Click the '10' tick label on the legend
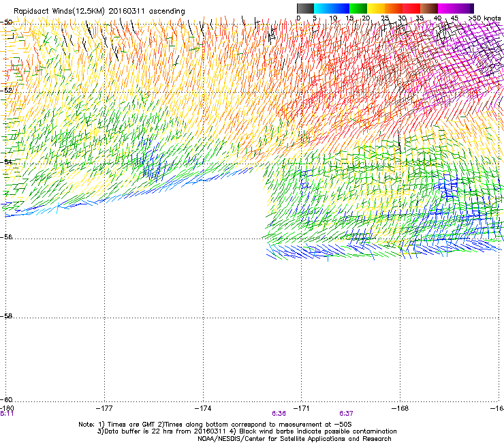Viewport: 504px width, 443px height. (x=333, y=18)
